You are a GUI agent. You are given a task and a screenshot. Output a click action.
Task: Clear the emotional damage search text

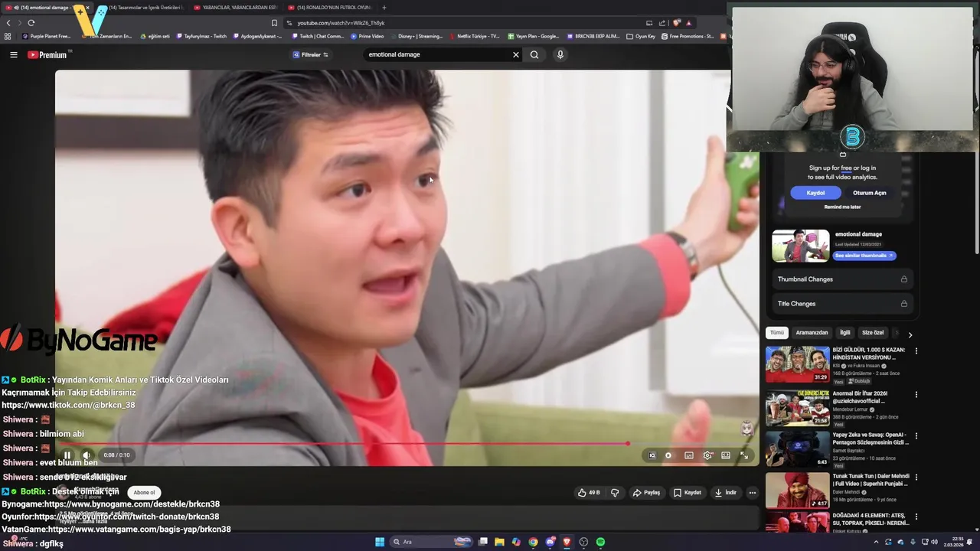(515, 54)
